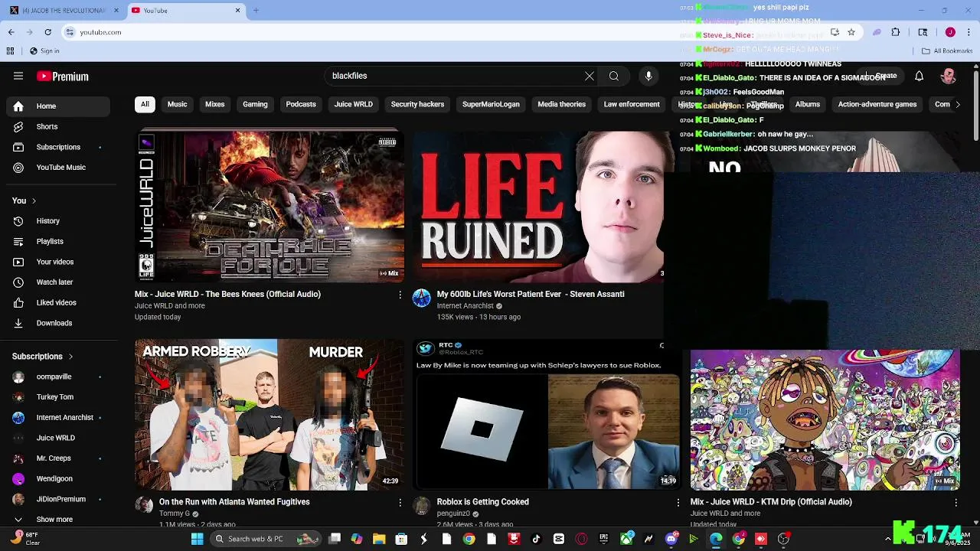Open the Turkey Tom subscription channel
The image size is (980, 551).
click(x=58, y=397)
